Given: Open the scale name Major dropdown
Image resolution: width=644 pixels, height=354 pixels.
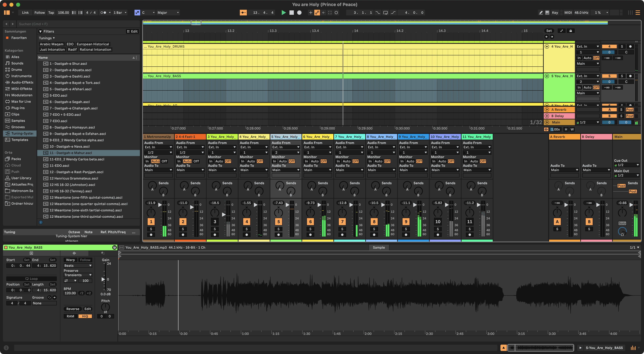Looking at the screenshot, I should point(168,13).
